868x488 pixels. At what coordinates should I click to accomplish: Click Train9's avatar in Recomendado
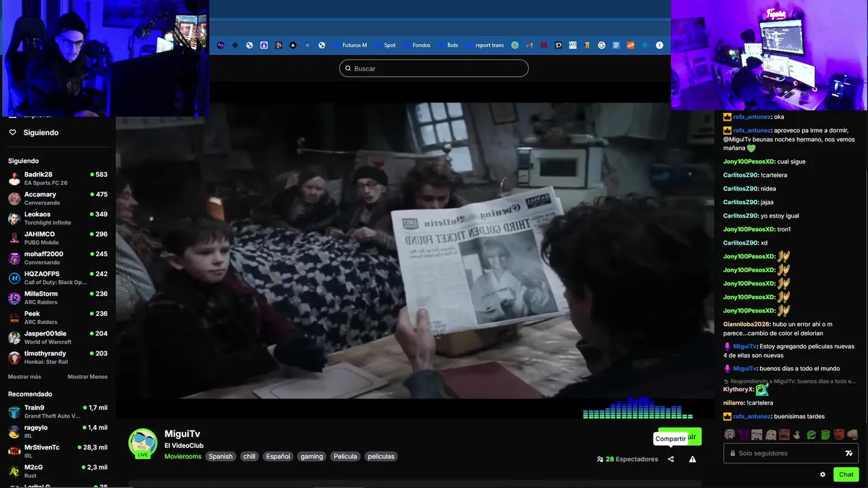click(x=14, y=412)
